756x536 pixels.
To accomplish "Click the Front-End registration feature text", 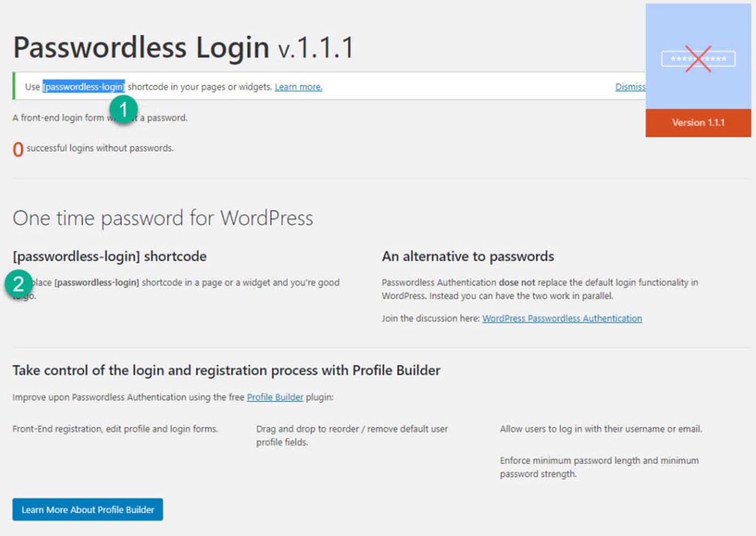I will pyautogui.click(x=115, y=429).
